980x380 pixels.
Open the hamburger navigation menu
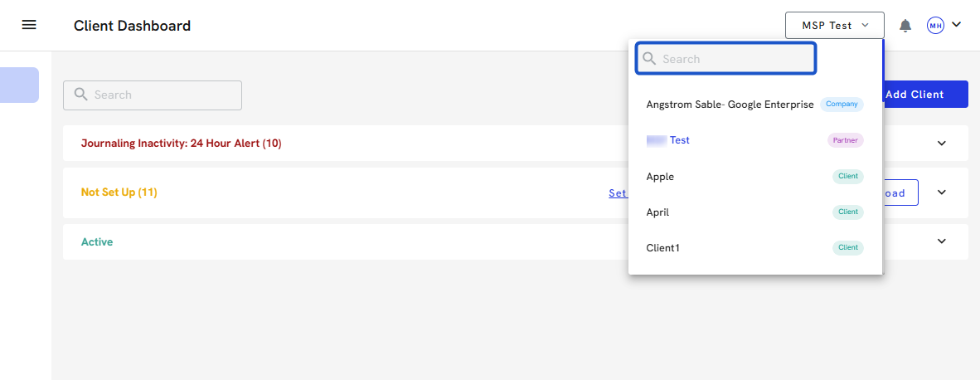point(29,25)
